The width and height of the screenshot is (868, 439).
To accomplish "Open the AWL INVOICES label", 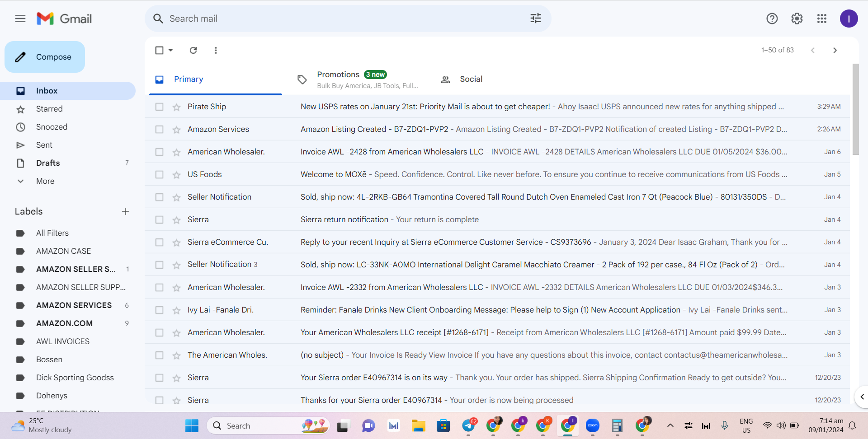I will pyautogui.click(x=68, y=341).
